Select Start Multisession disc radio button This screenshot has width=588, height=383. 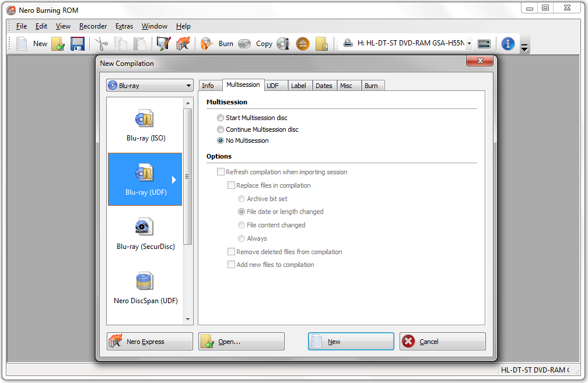click(x=220, y=118)
